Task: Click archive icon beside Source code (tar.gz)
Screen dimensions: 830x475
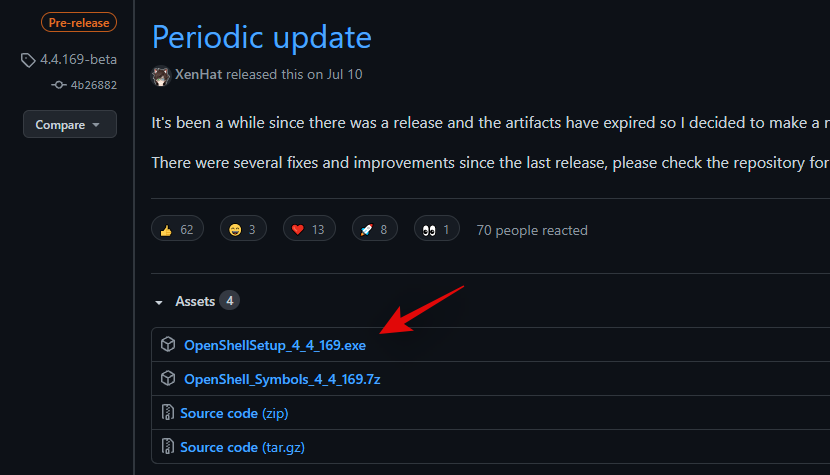Action: coord(168,446)
